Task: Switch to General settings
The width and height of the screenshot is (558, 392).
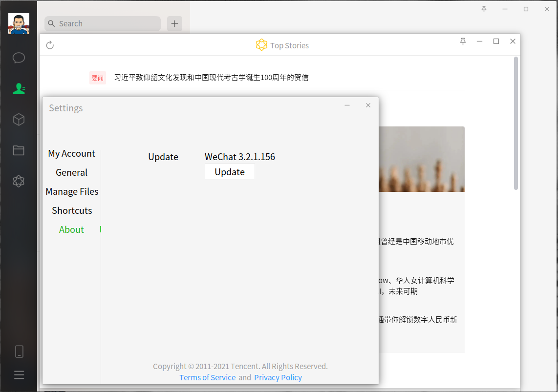Action: pos(71,172)
